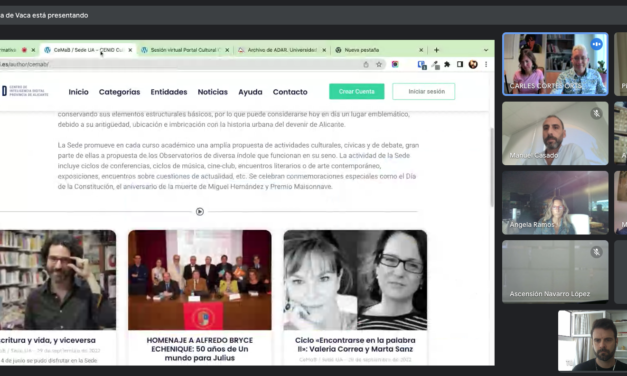This screenshot has width=627, height=376.
Task: Bookmark this page with the star icon
Action: click(x=379, y=64)
